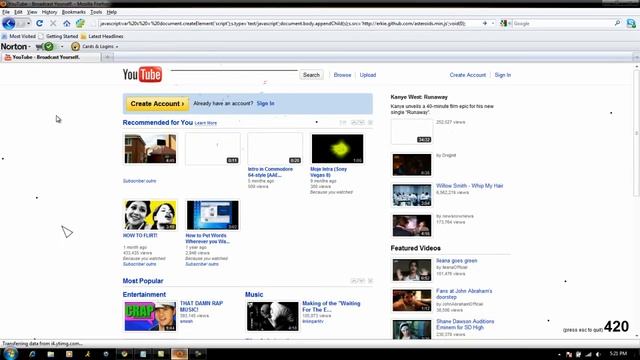
Task: Open the Edit menu
Action: pos(18,12)
